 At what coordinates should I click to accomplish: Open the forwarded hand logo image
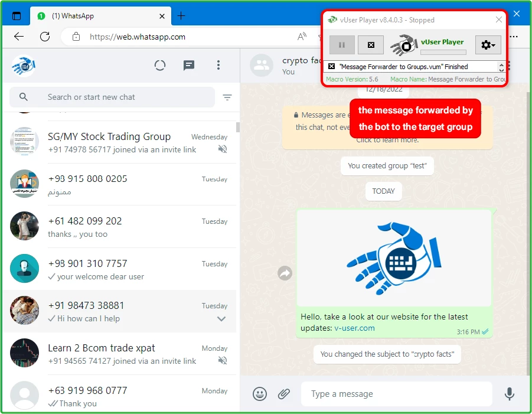394,258
